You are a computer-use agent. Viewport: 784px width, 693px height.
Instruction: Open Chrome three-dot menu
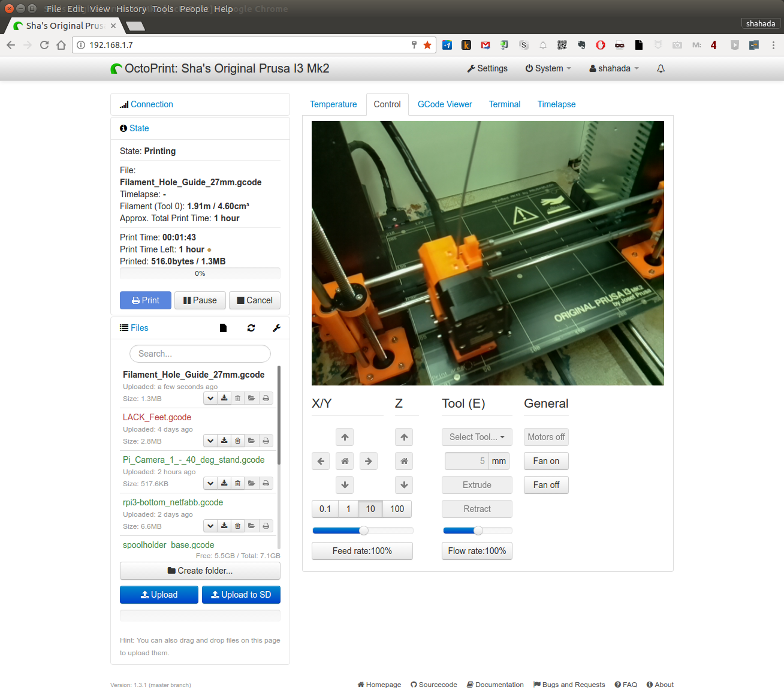[x=773, y=45]
